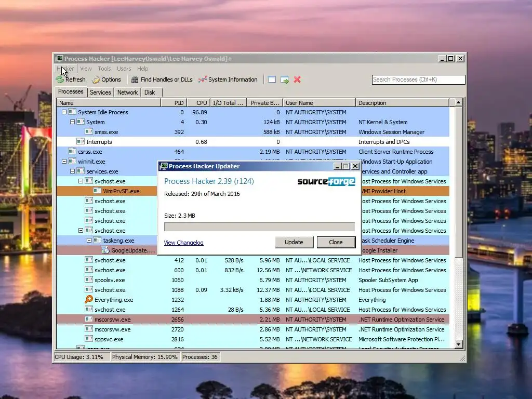The image size is (532, 399).
Task: Collapse the wininit.exe tree node
Action: [64, 162]
